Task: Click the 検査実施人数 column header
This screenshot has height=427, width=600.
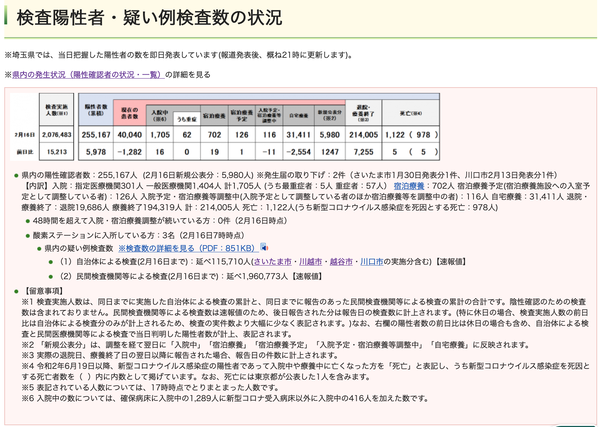Action: tap(57, 110)
